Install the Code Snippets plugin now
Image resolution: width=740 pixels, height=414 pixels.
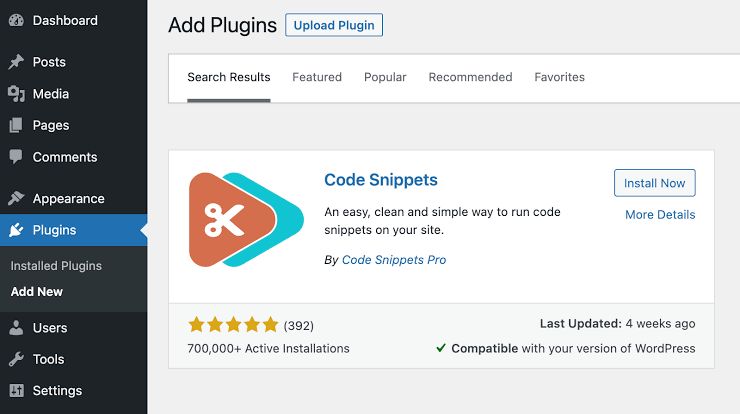(x=655, y=183)
